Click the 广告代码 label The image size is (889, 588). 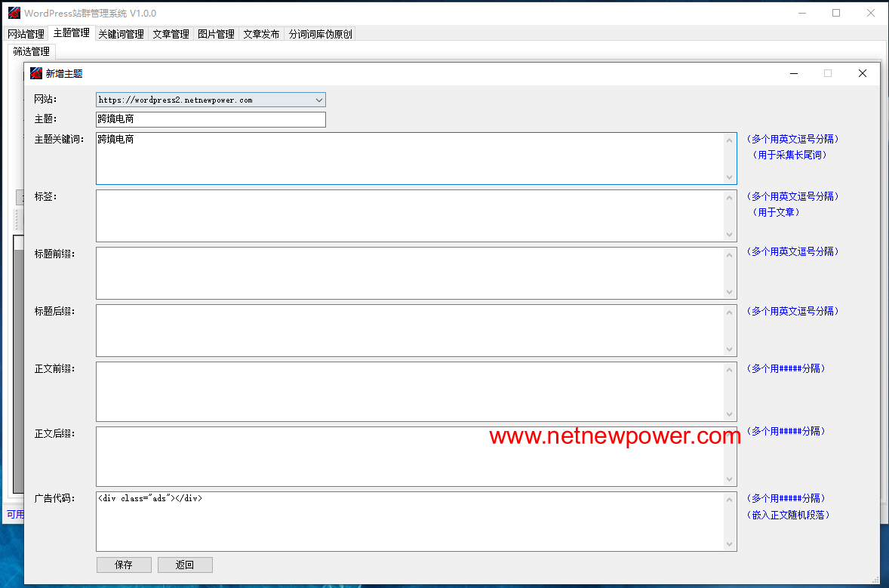coord(54,498)
